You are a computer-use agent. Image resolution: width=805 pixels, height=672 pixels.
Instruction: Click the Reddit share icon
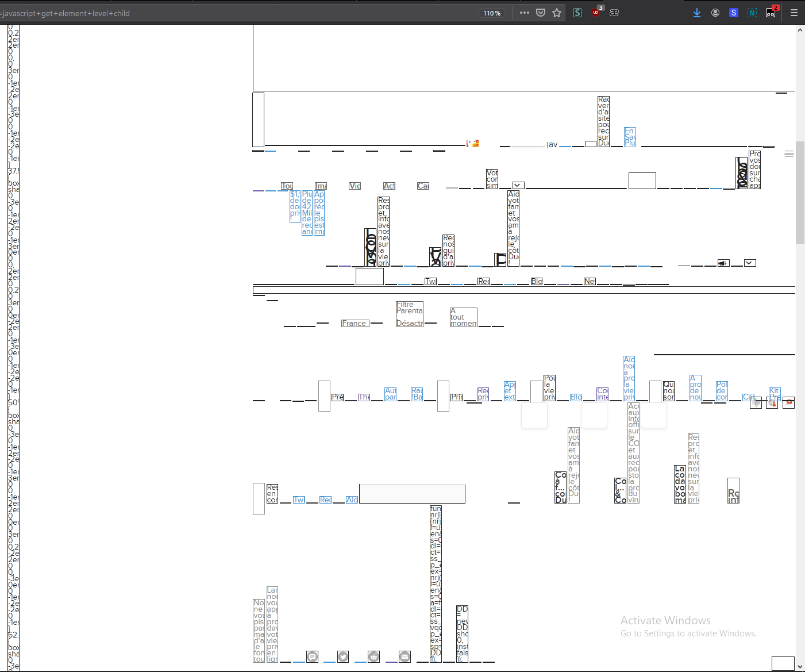[374, 656]
